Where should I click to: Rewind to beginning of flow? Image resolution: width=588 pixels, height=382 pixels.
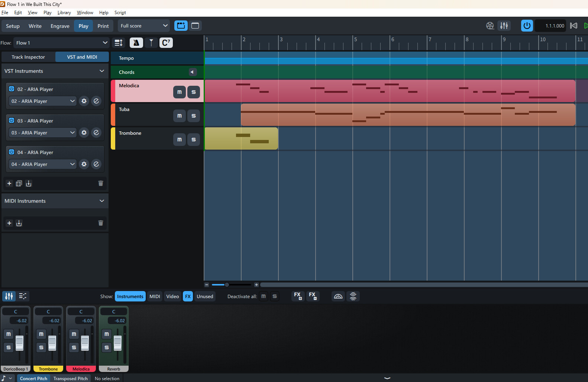pos(574,26)
